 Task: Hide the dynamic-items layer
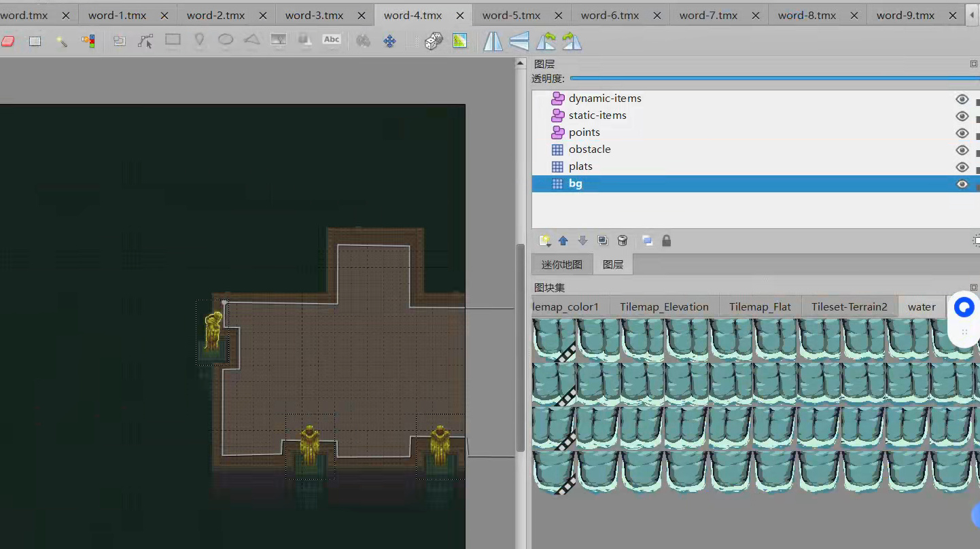pyautogui.click(x=962, y=99)
